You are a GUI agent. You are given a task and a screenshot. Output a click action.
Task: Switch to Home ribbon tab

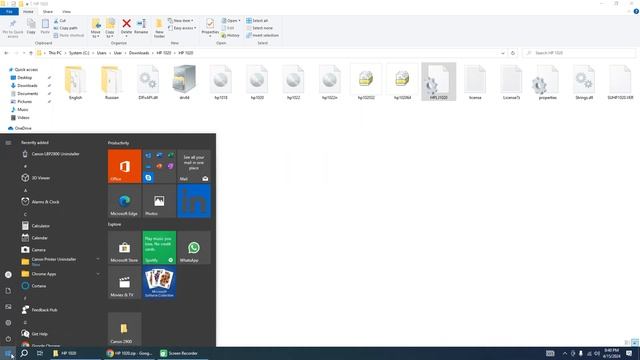coord(28,12)
